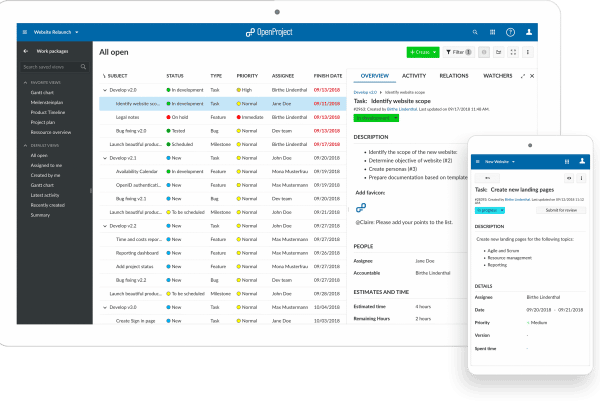Viewport: 600px width, 403px height.
Task: Activate fullscreen mode button
Action: point(513,52)
